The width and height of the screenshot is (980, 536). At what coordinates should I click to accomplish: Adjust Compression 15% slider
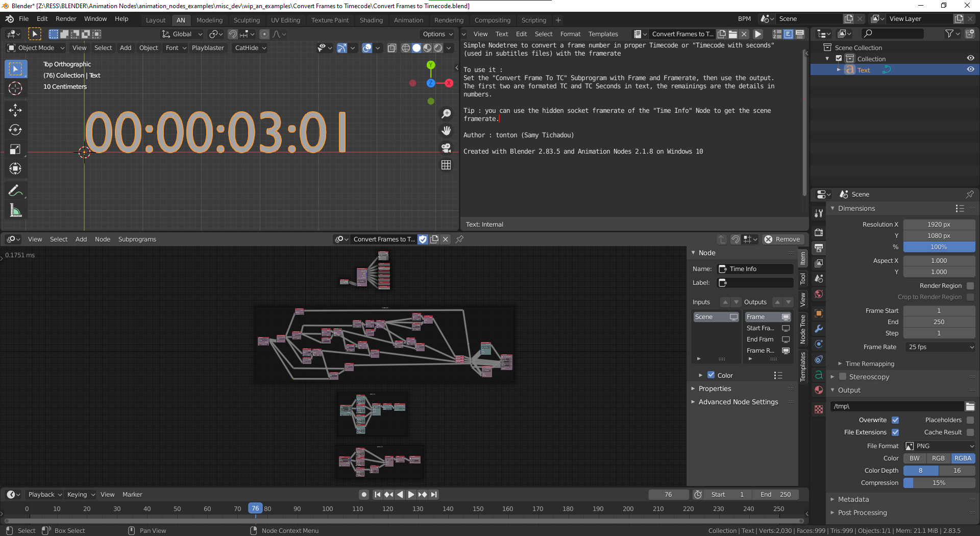point(940,483)
